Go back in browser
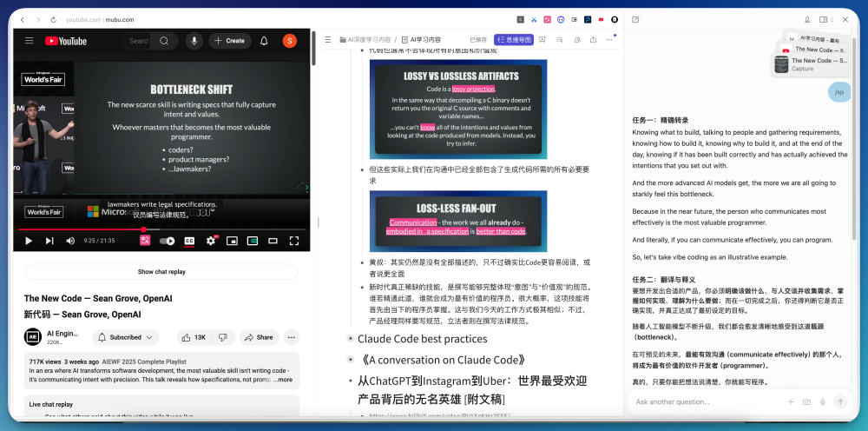Screen dimensions: 868x431 [23, 19]
